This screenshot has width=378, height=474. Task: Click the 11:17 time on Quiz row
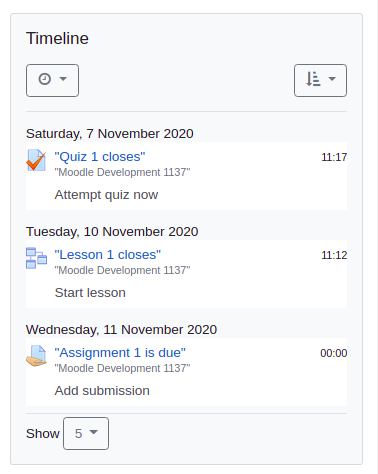pos(334,157)
